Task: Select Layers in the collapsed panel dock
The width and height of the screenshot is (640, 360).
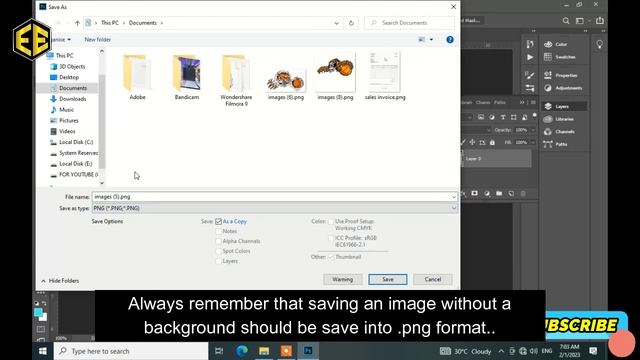Action: click(564, 107)
